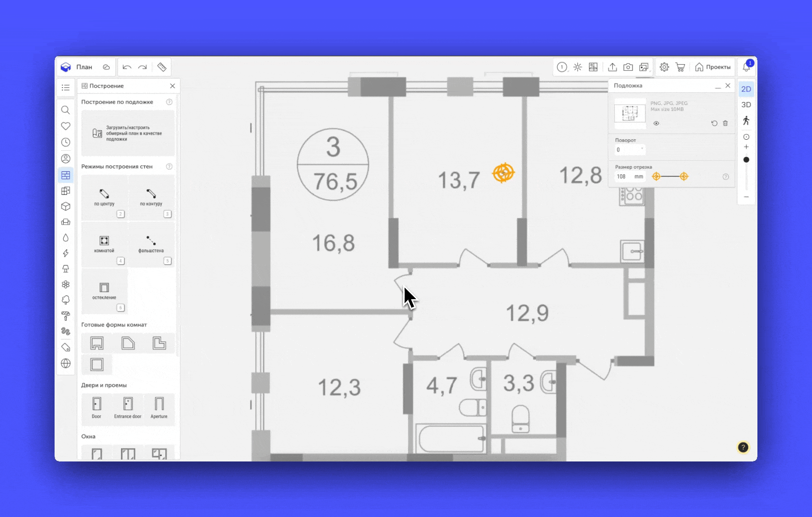This screenshot has width=812, height=517.
Task: Open the list menu at sidebar top
Action: click(x=66, y=88)
